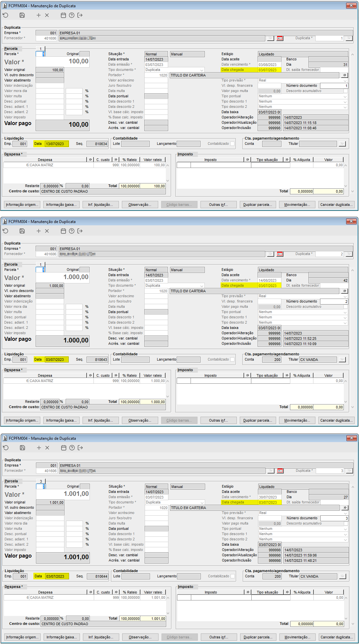The height and width of the screenshot is (644, 359).
Task: Click the X (delete) toolbar icon in duplicata 1 window
Action: pyautogui.click(x=47, y=15)
